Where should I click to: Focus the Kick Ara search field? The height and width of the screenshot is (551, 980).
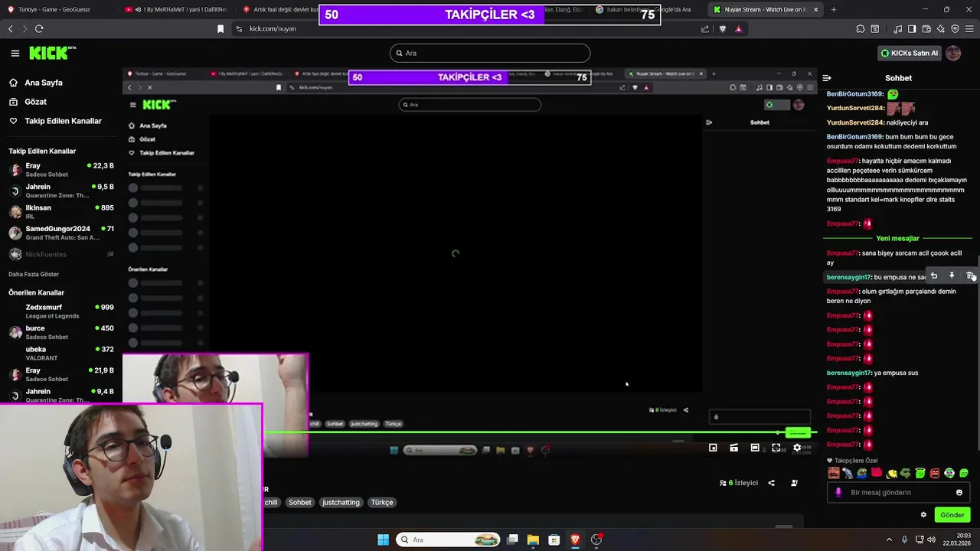pos(490,53)
